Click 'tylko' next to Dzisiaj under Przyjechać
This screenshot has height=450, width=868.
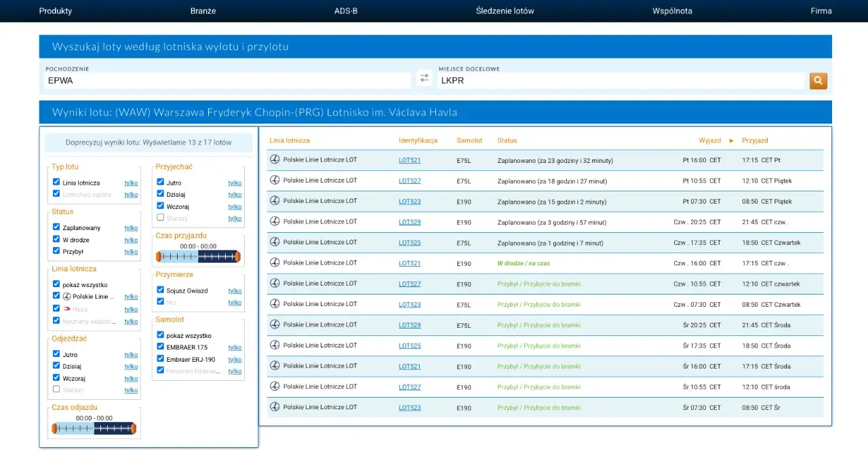[x=235, y=195]
